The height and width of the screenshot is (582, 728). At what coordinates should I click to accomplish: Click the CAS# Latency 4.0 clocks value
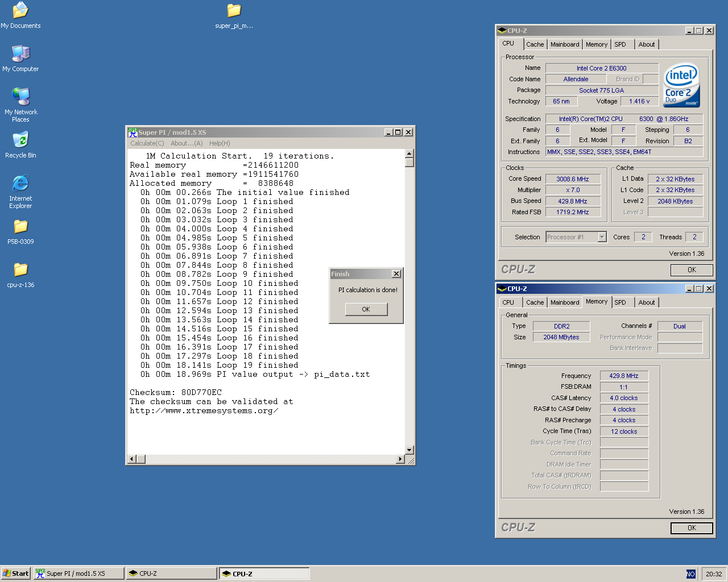(x=624, y=398)
